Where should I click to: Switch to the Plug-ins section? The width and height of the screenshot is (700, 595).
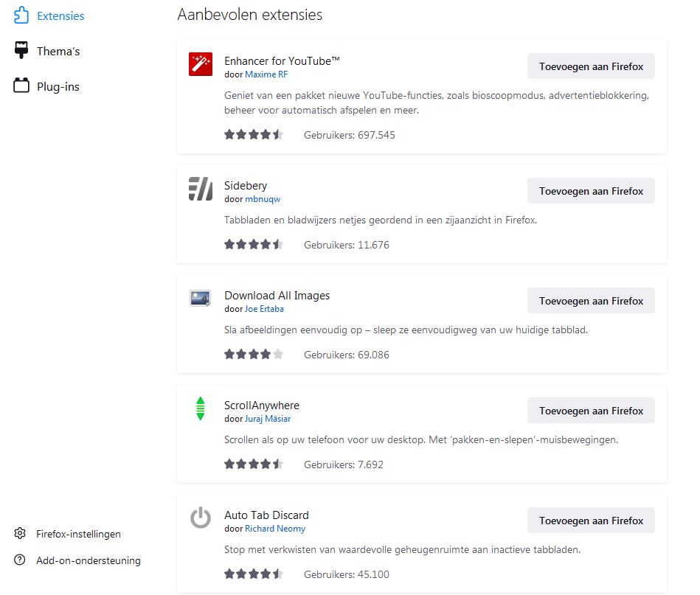coord(58,86)
